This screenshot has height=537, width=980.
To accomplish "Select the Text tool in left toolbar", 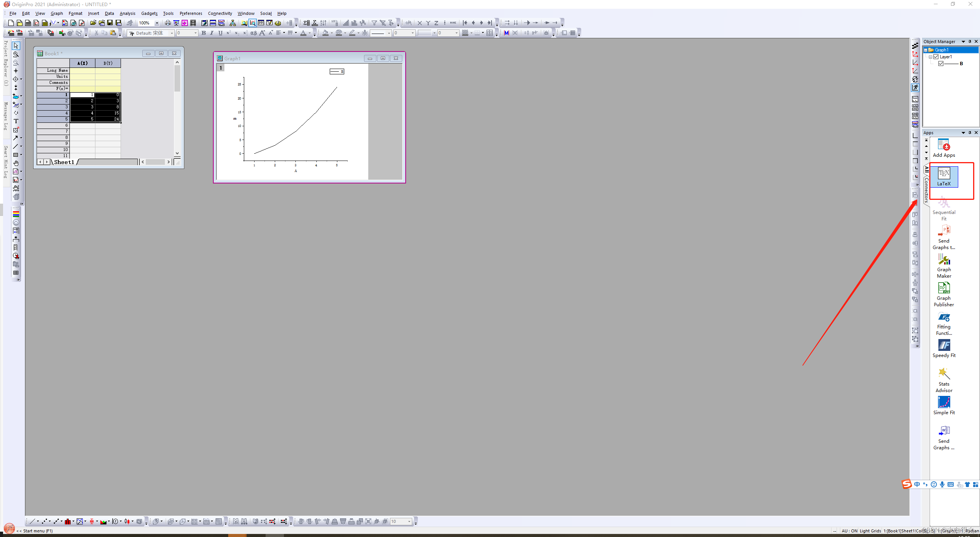I will (16, 121).
